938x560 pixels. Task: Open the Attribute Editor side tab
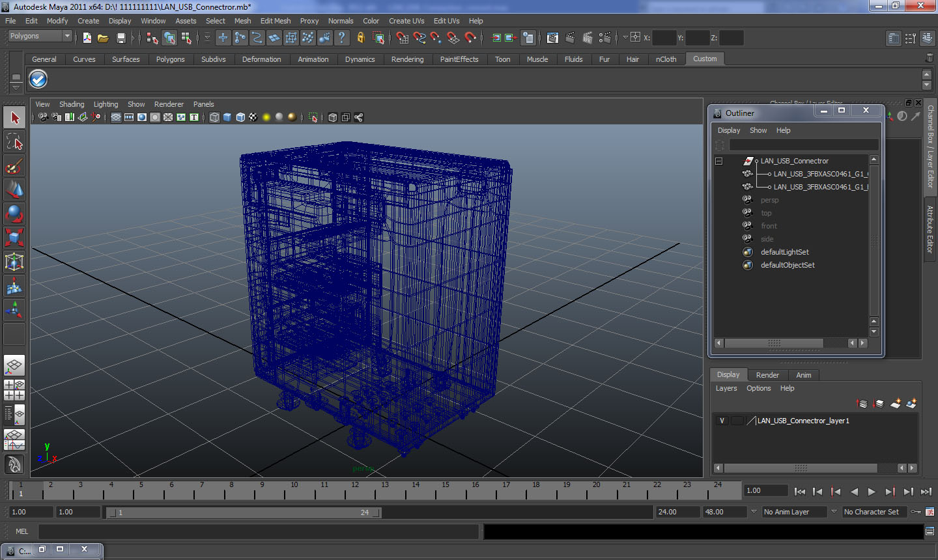(930, 229)
